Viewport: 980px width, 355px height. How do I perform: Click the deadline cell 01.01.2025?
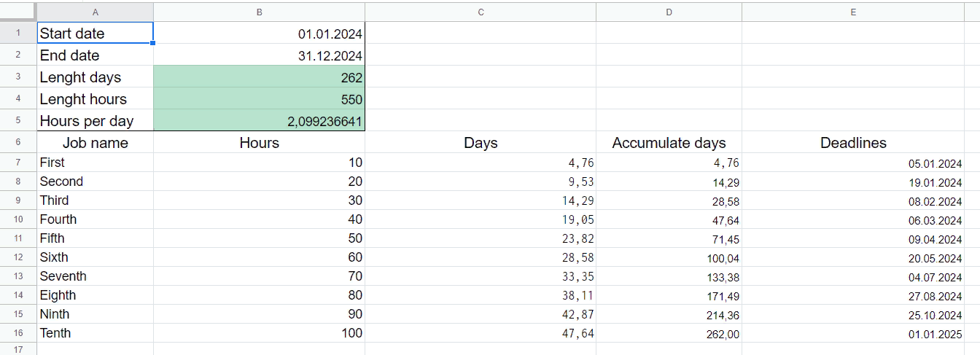(853, 333)
